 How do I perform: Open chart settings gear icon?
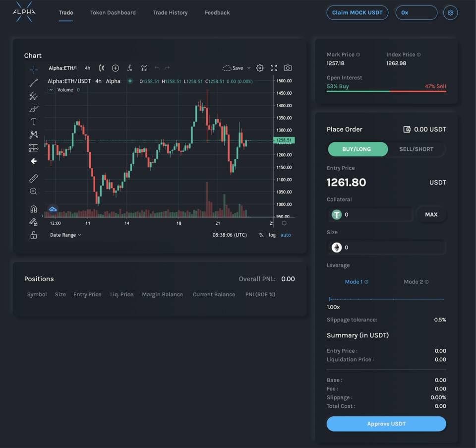click(x=259, y=68)
